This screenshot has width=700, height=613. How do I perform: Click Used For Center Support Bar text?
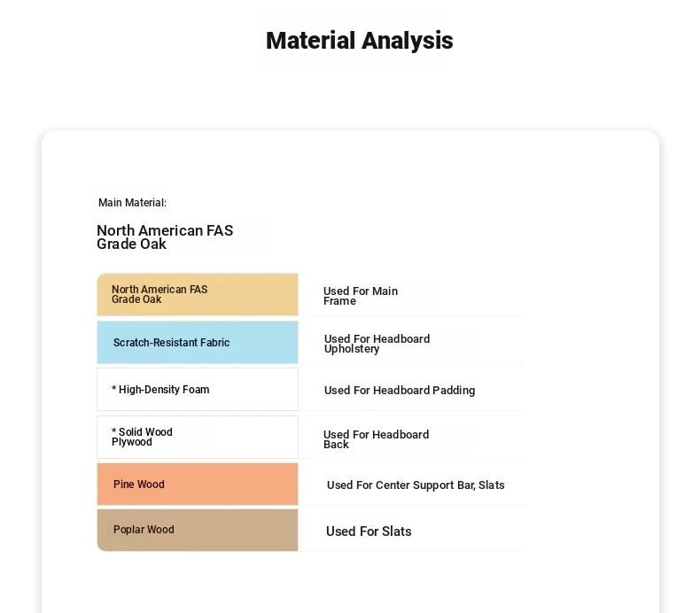point(416,485)
